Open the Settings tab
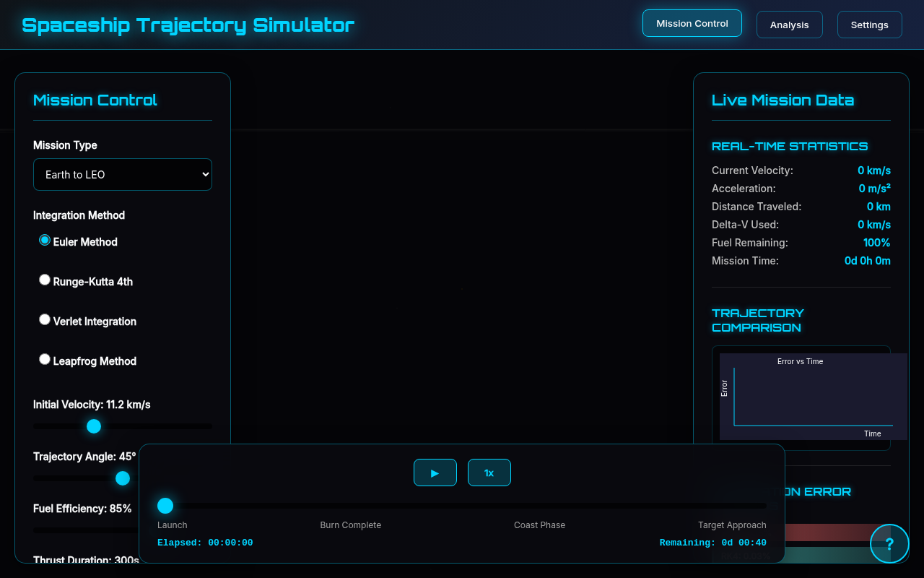Screen dimensions: 924x578 869,24
